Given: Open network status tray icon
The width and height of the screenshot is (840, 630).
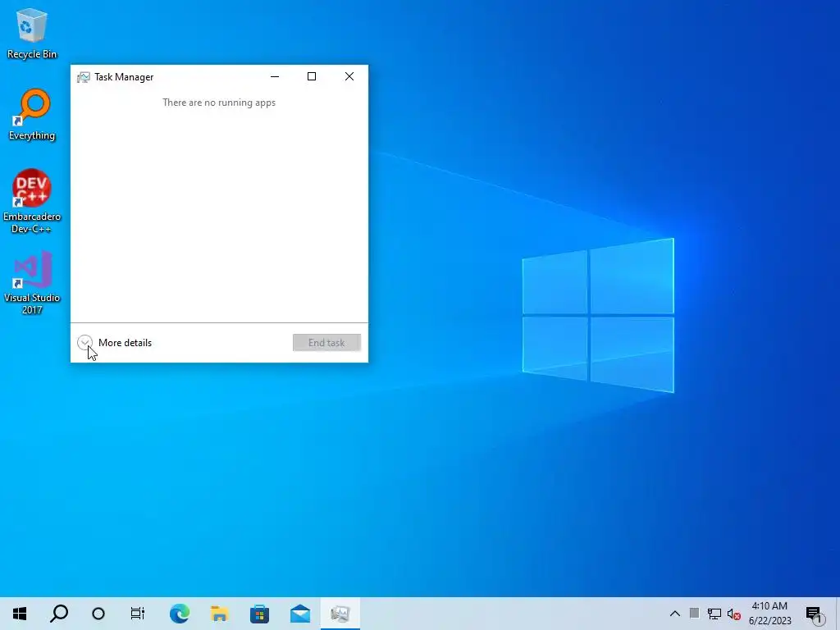Looking at the screenshot, I should click(714, 614).
